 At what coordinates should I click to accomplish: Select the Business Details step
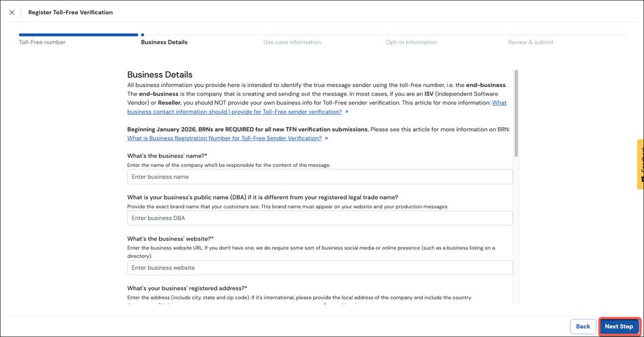pos(164,43)
